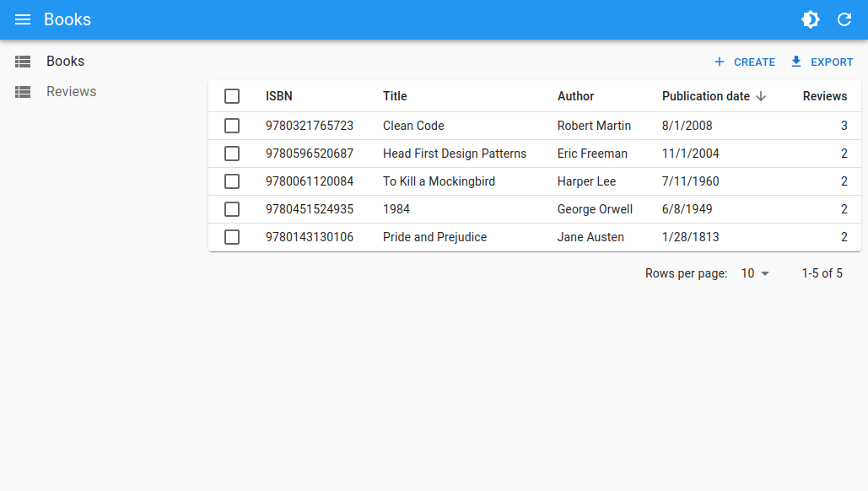Click the list icon beside Books

point(22,61)
